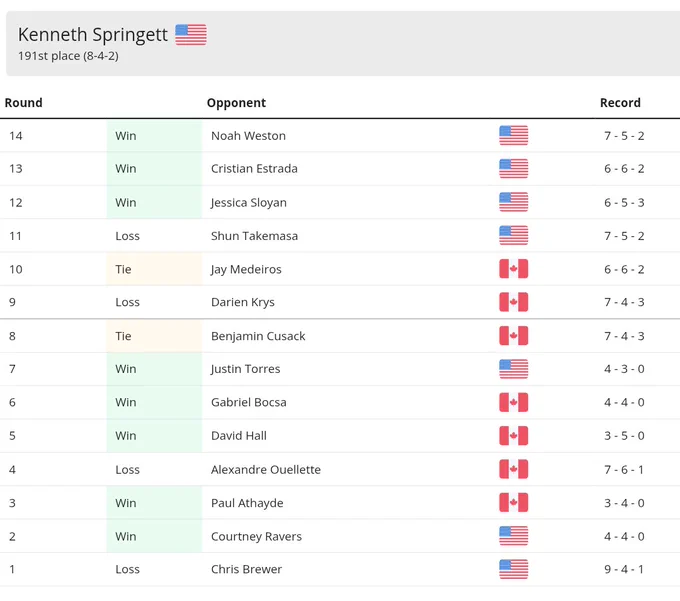Screen dimensions: 680x601
Task: Click the Record column header
Action: pos(620,103)
